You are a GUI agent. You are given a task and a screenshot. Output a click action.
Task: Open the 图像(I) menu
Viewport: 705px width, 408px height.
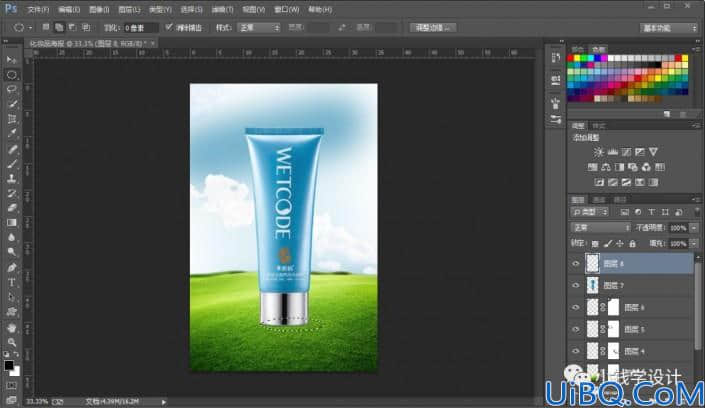[98, 9]
